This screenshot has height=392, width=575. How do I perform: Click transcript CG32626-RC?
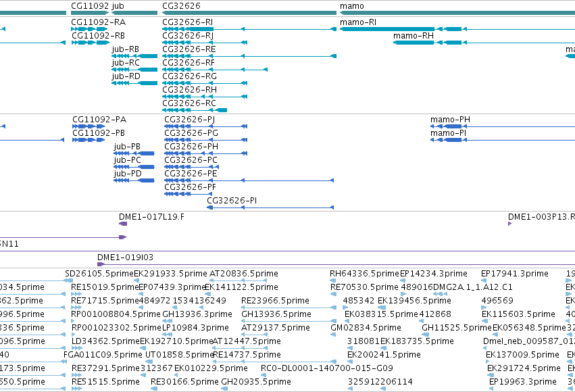(189, 103)
